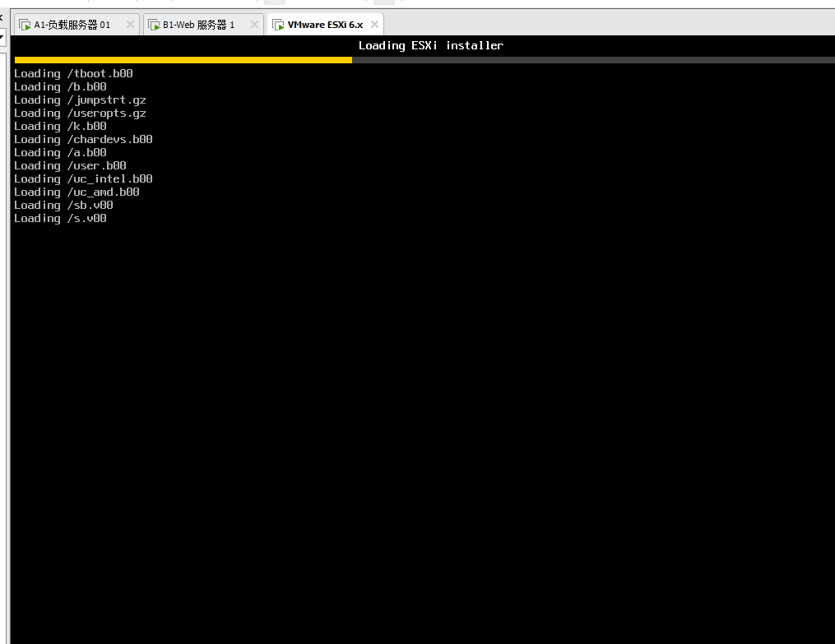Click the VM icon on A1-负载服务器 01 tab
The image size is (835, 644).
(26, 24)
